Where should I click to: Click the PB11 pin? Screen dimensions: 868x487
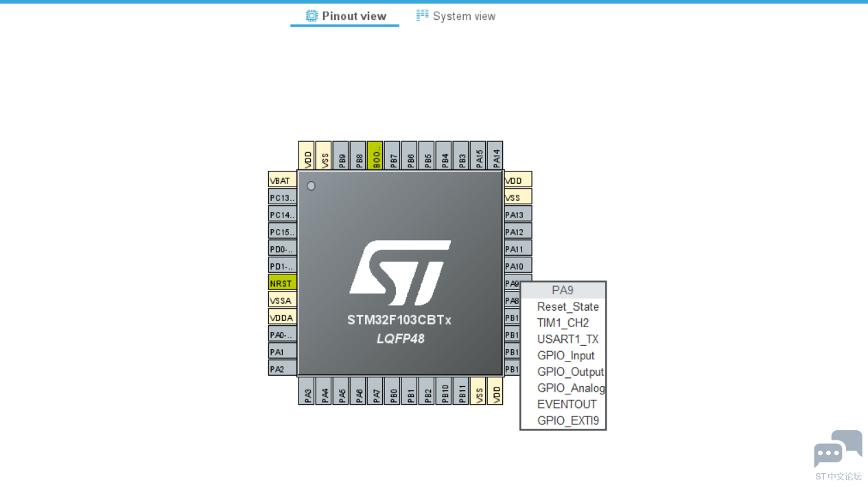[461, 391]
